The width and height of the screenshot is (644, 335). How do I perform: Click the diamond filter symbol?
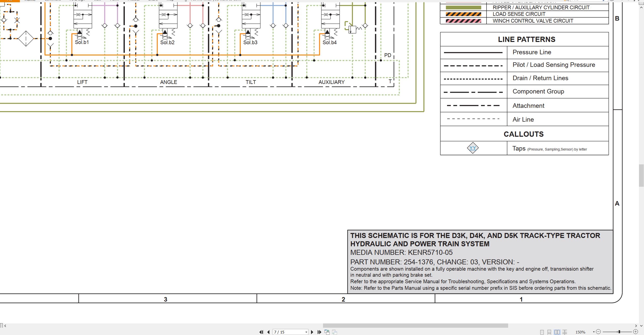26,38
